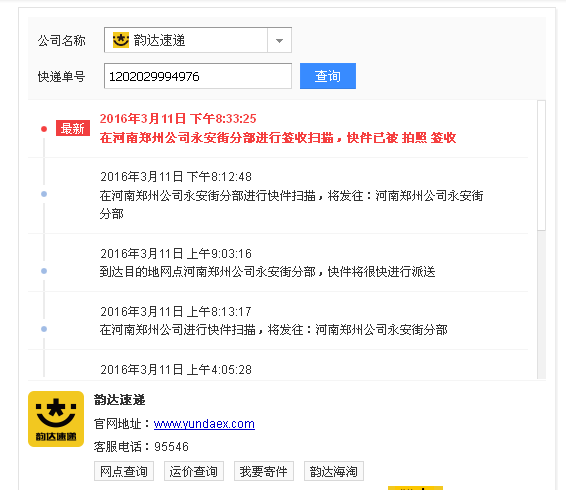Viewport: 566px width, 490px height.
Task: Click the 运价查询 price lookup button
Action: (x=194, y=471)
